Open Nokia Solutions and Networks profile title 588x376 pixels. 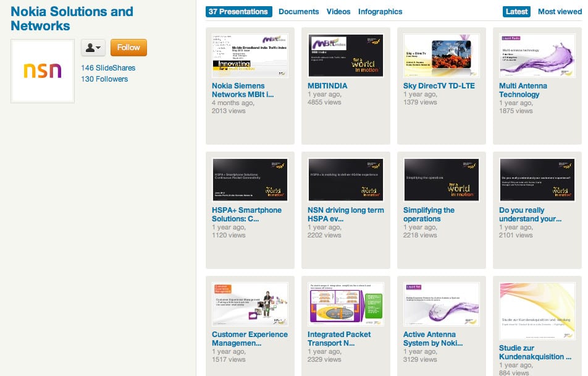[x=72, y=19]
